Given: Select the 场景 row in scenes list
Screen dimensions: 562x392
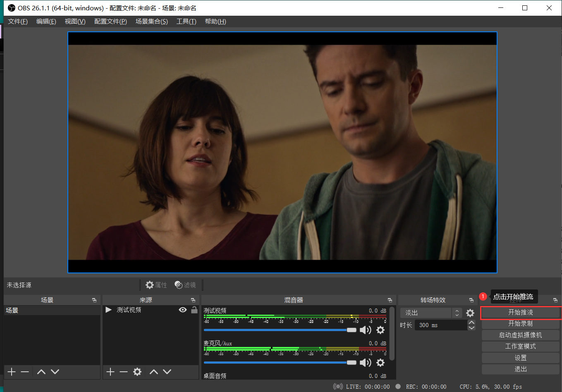Looking at the screenshot, I should click(52, 310).
